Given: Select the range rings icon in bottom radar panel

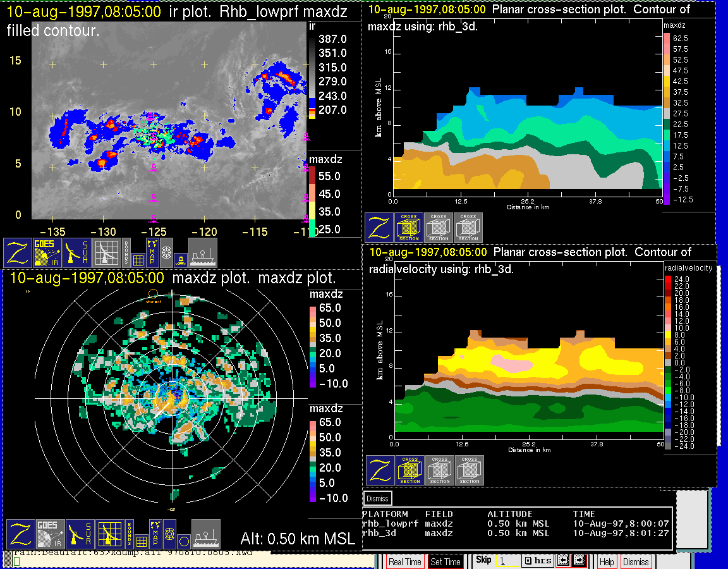Looking at the screenshot, I should (169, 534).
